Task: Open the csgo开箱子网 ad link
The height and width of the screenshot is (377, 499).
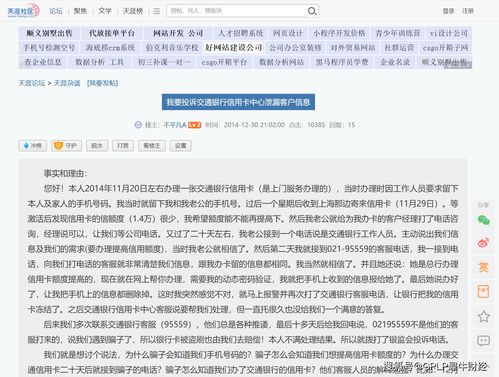Action: pos(445,47)
